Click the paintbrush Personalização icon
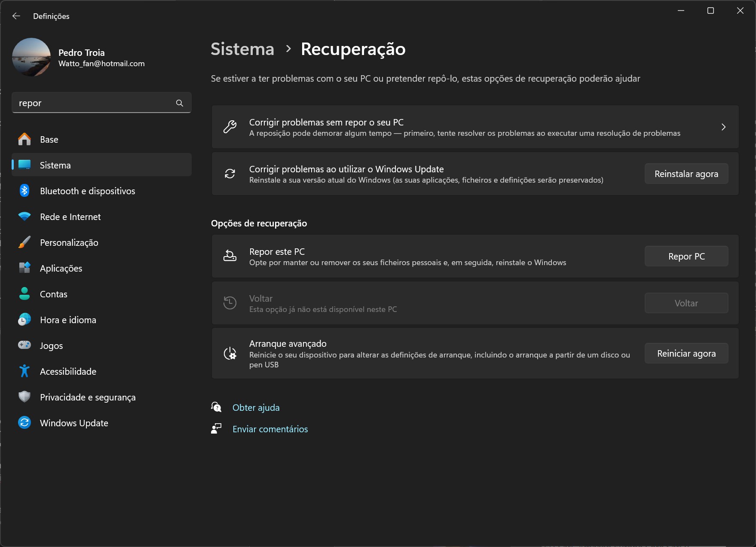Image resolution: width=756 pixels, height=547 pixels. point(24,242)
